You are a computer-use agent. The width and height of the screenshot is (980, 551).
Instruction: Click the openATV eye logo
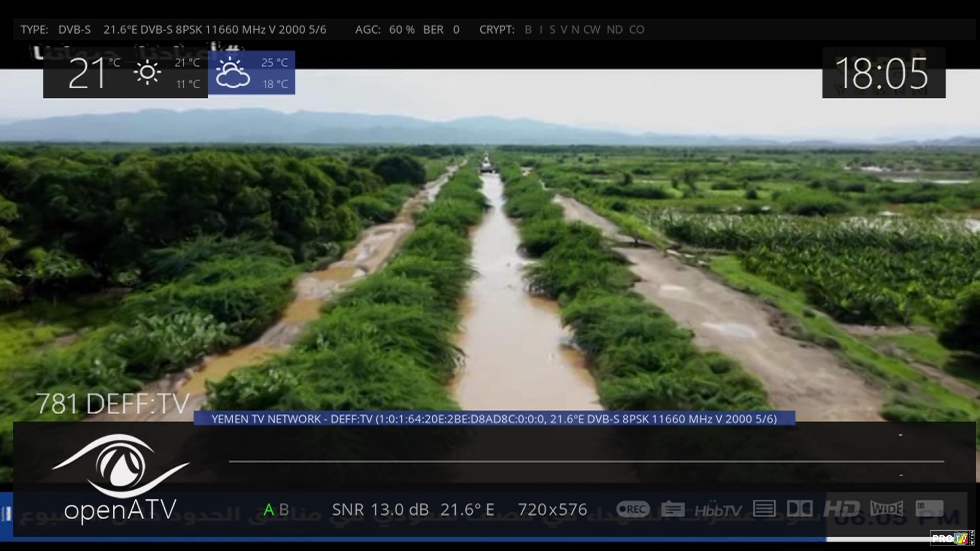(120, 465)
